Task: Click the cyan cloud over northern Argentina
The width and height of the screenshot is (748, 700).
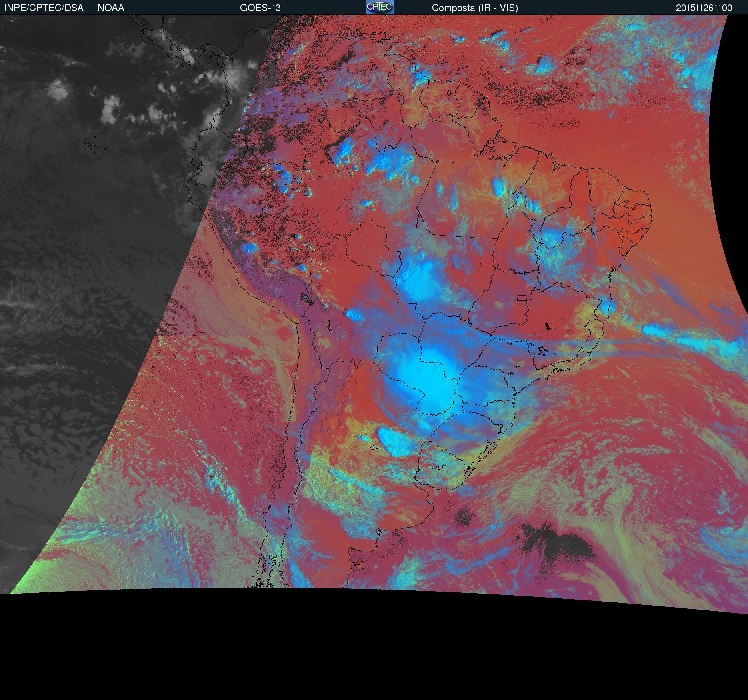Action: pyautogui.click(x=394, y=442)
